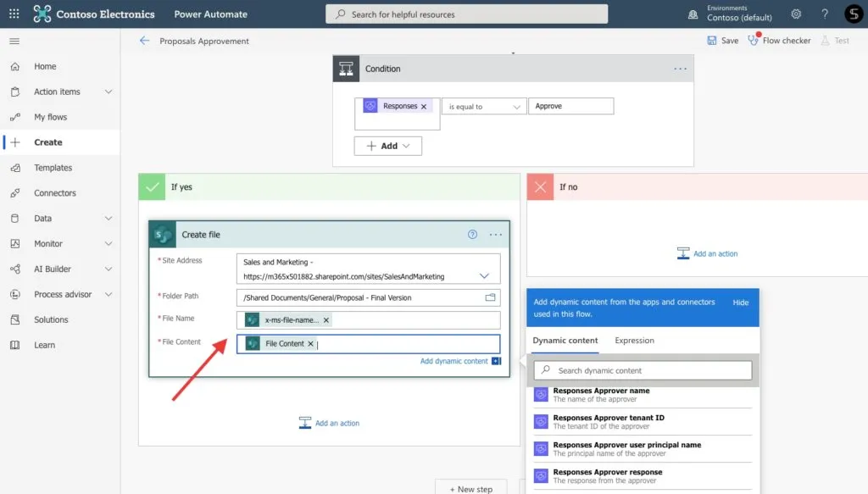The image size is (868, 494).
Task: Switch to the Expression tab
Action: click(x=634, y=341)
